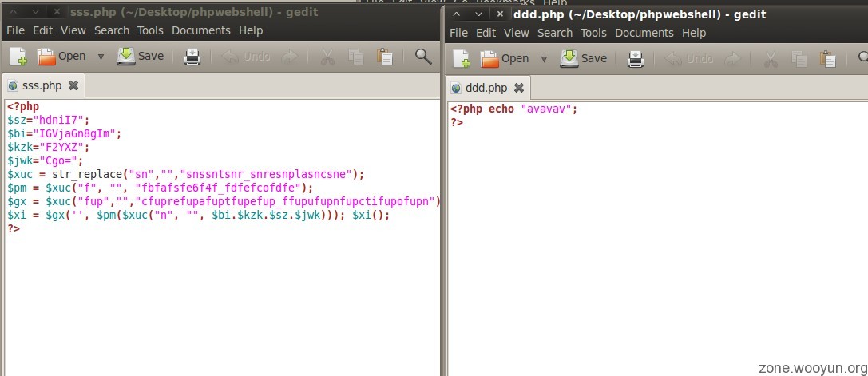Expand Open recent-files arrow in ddd.php window
Screen dimensions: 868x376
(x=544, y=59)
